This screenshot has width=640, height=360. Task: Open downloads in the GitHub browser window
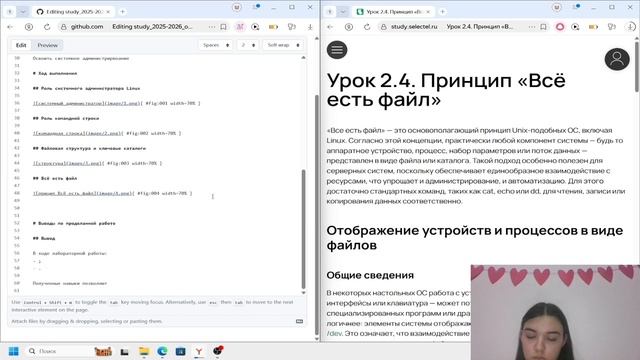(x=310, y=27)
